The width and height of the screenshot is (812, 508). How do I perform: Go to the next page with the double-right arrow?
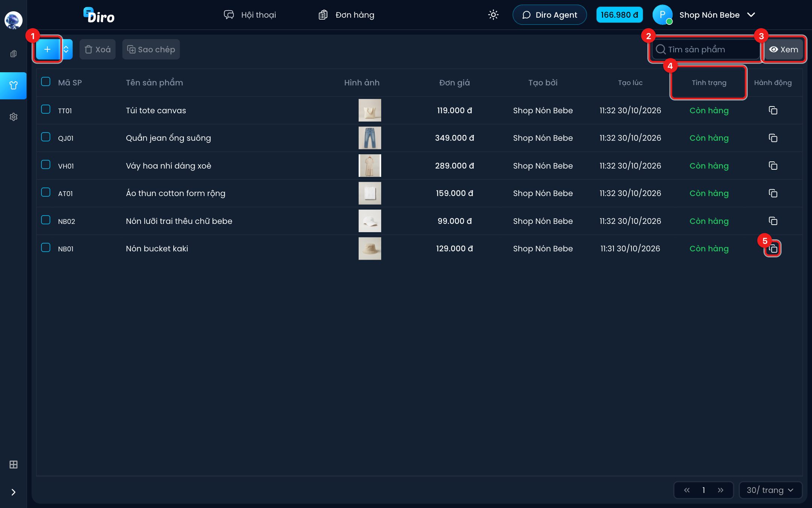coord(721,490)
